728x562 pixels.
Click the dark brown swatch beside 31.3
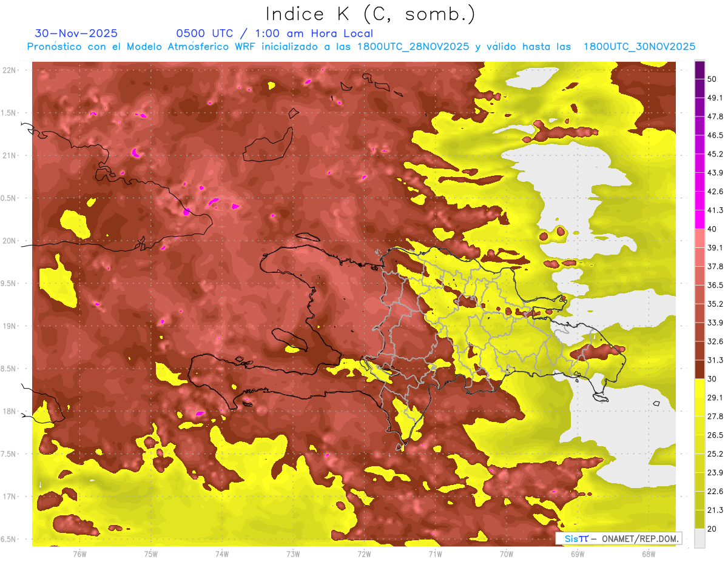[700, 369]
